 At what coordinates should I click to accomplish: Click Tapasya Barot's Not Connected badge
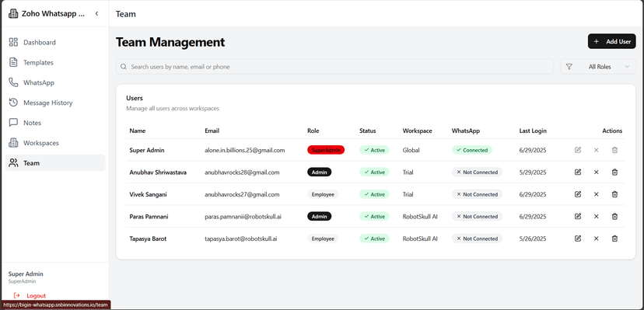tap(478, 239)
